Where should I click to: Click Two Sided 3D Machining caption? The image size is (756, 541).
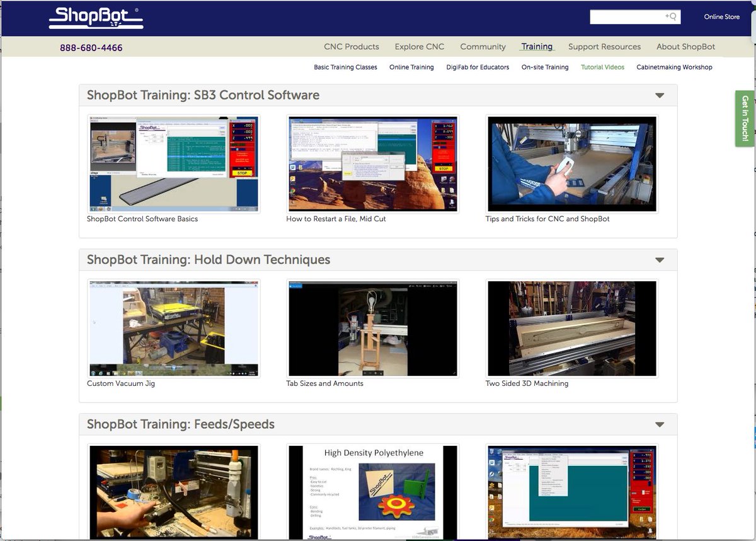coord(527,383)
